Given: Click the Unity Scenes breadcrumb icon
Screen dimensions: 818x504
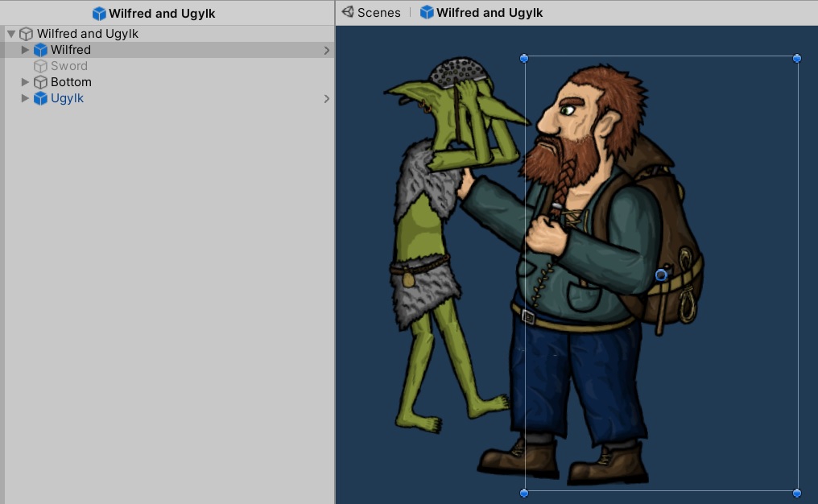Looking at the screenshot, I should (x=348, y=12).
